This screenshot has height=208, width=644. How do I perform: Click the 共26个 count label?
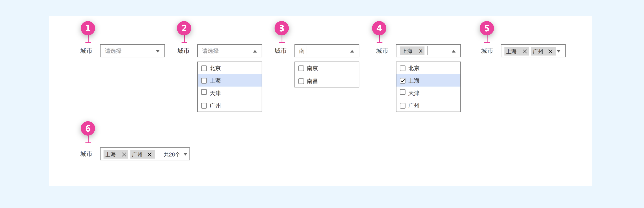point(172,154)
